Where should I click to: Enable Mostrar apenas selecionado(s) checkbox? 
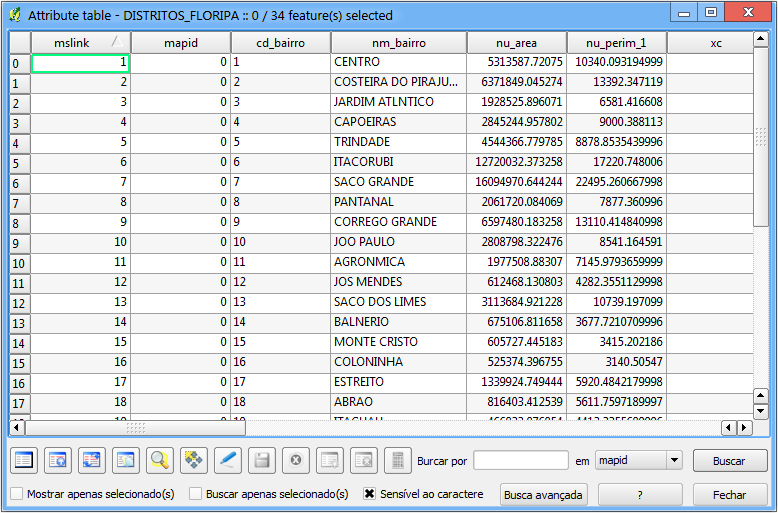click(x=17, y=494)
